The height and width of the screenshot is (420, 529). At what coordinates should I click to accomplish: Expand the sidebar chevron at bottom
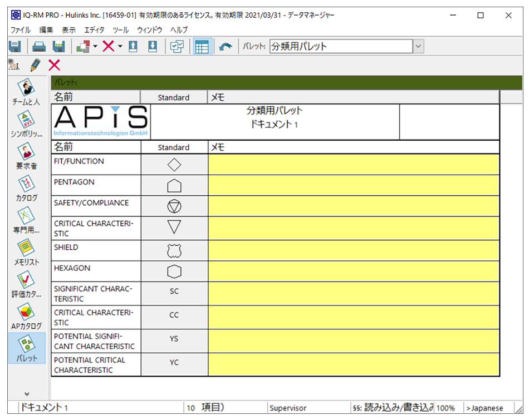(x=27, y=394)
